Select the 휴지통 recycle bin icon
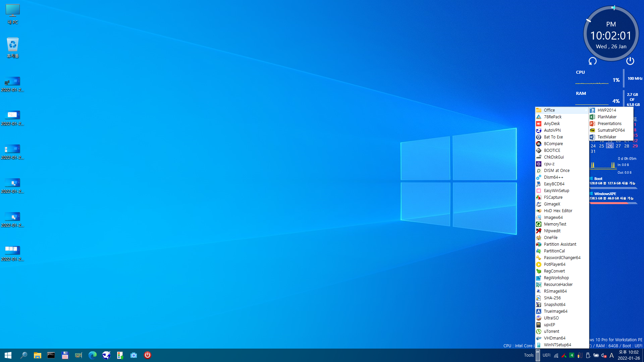 13,48
